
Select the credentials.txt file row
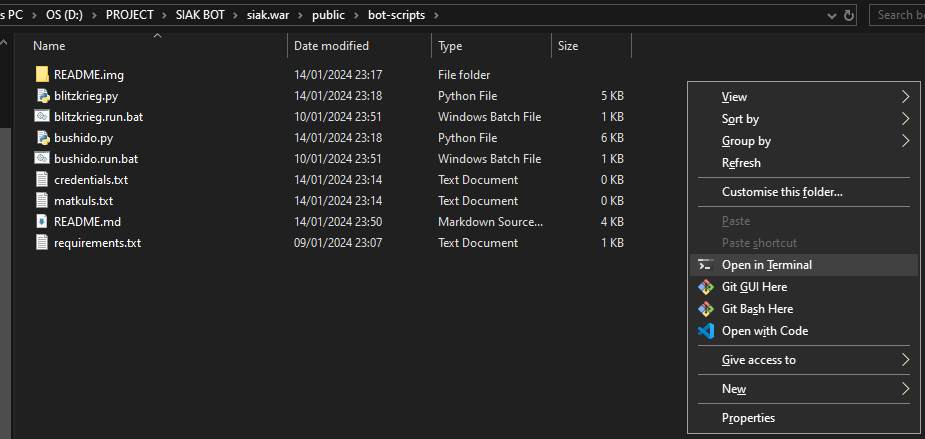pyautogui.click(x=330, y=180)
